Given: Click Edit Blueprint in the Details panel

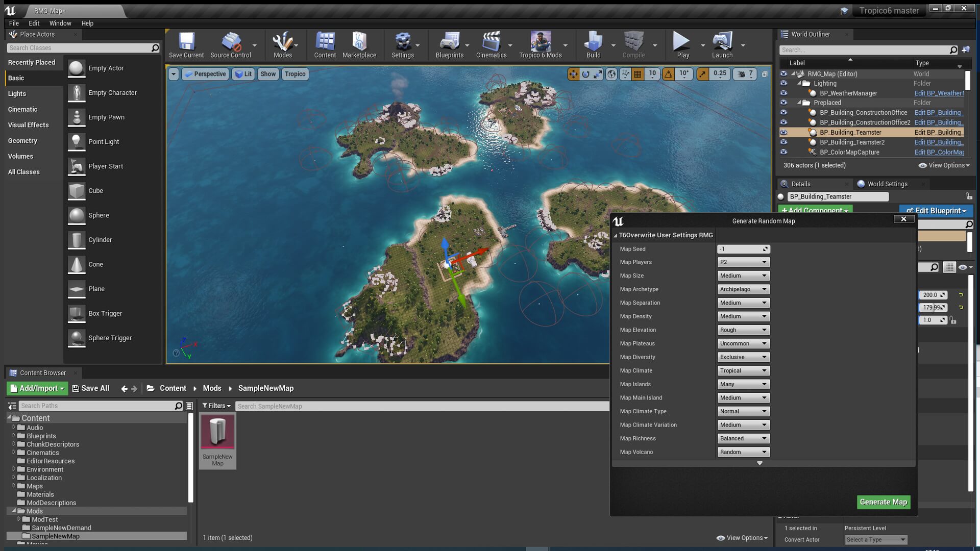Looking at the screenshot, I should (x=935, y=211).
